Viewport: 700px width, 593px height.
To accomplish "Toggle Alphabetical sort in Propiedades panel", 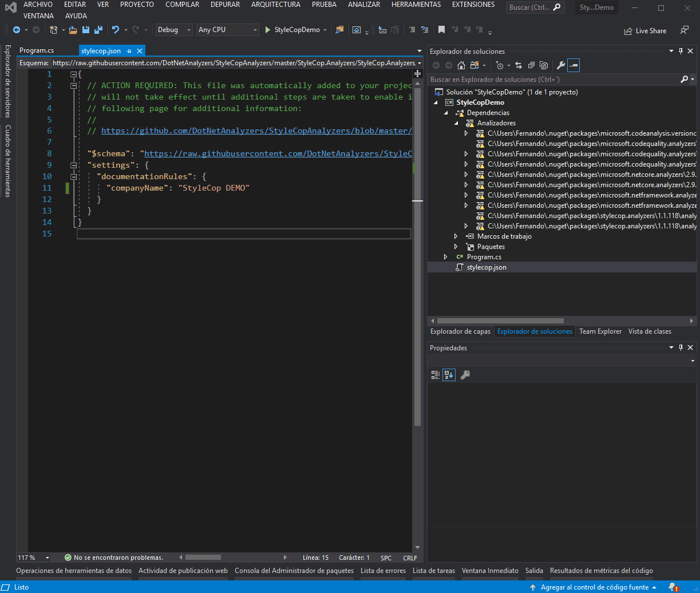I will coord(449,375).
